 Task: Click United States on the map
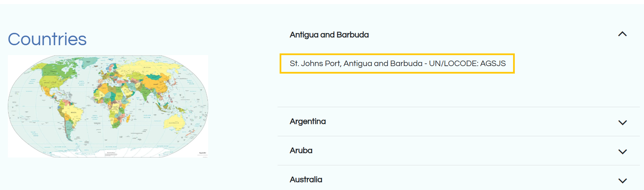point(50,83)
